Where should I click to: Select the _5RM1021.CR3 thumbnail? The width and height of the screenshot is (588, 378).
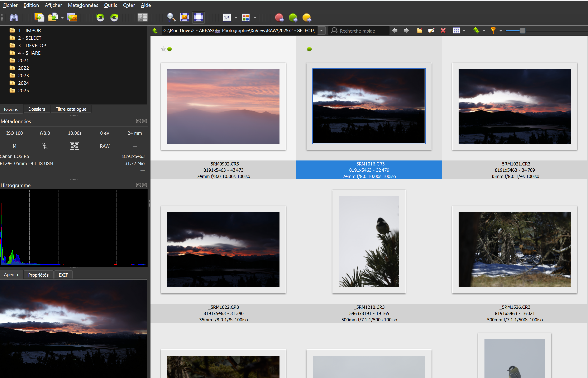(x=515, y=106)
